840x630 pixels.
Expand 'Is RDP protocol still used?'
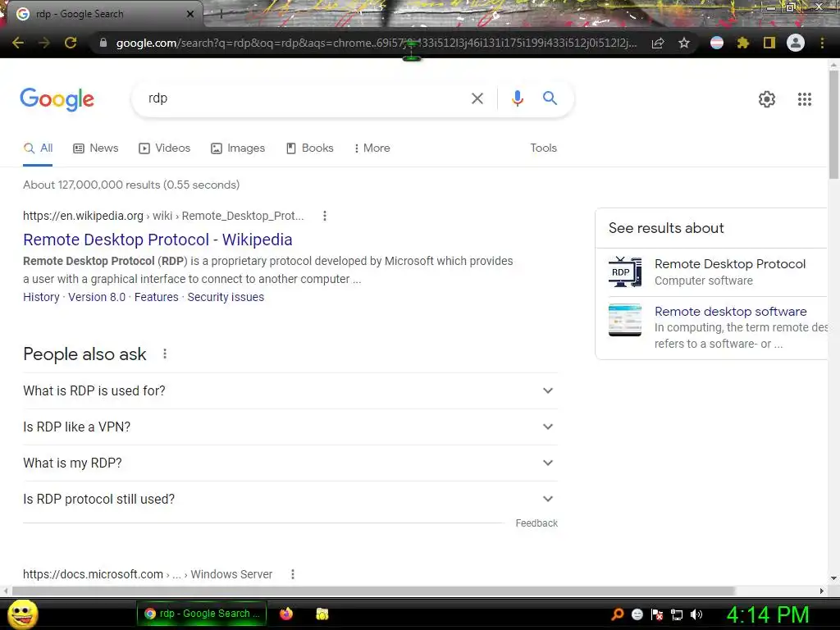pos(290,500)
